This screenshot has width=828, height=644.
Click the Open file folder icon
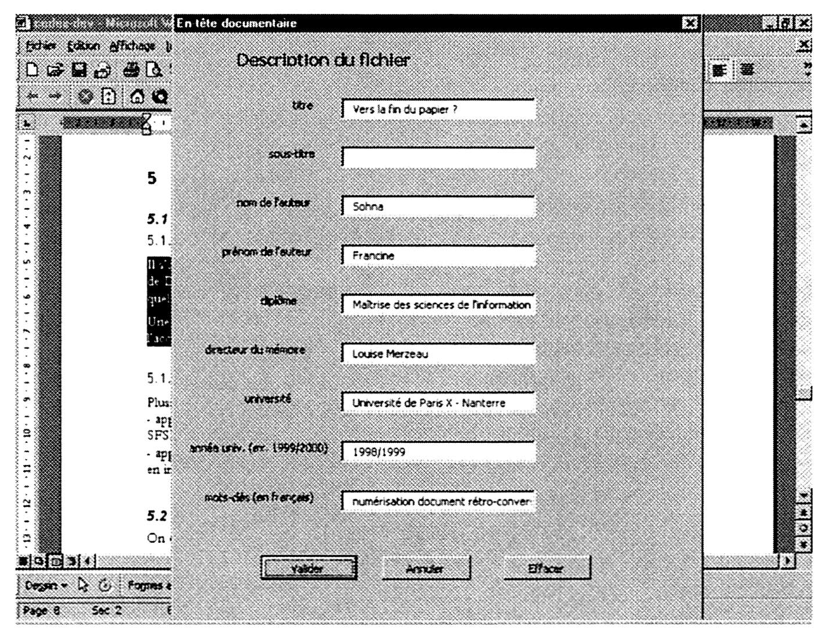click(55, 70)
